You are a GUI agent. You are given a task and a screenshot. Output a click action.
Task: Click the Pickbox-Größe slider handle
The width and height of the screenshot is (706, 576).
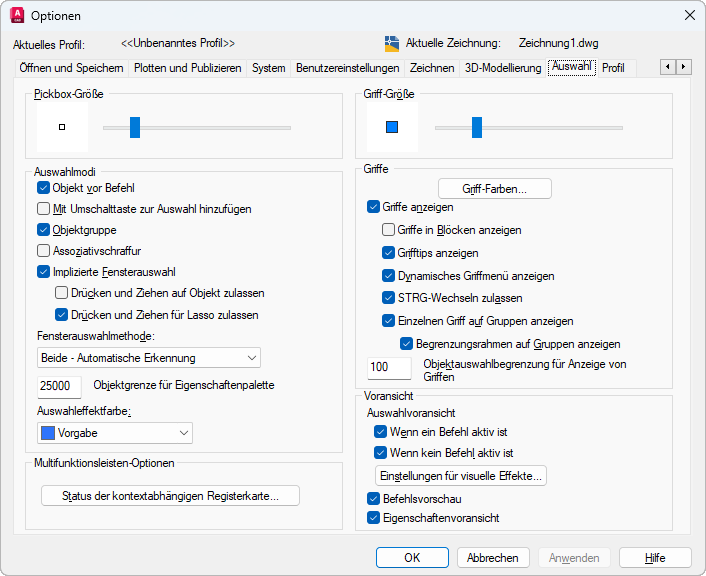[135, 127]
